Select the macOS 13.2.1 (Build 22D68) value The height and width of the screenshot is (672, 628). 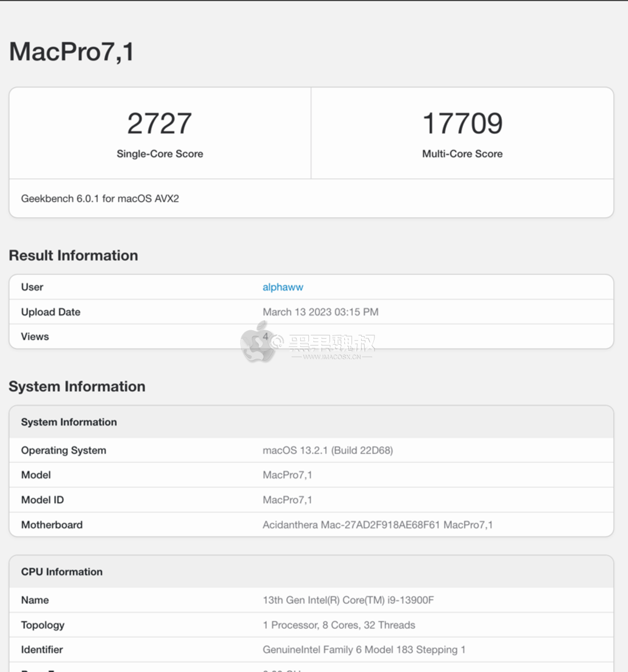(327, 451)
